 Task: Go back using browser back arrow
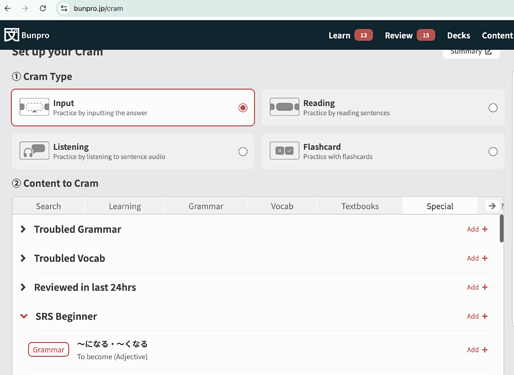(x=8, y=8)
